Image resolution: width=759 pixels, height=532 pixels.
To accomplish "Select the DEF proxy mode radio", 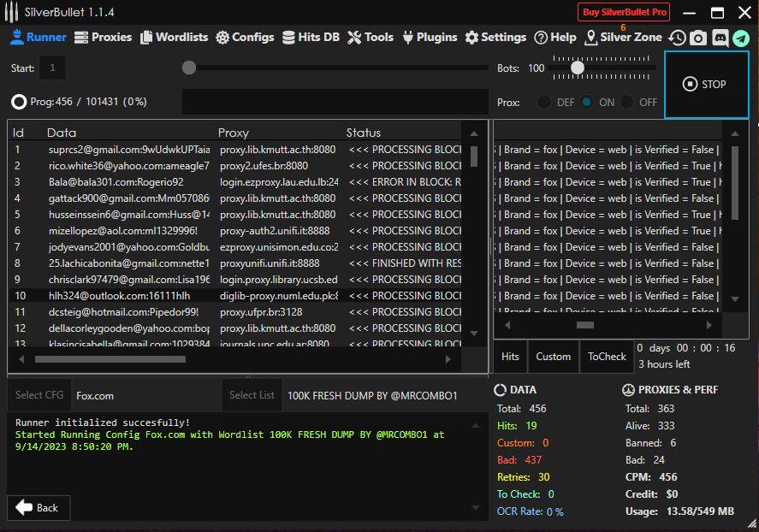I will pos(544,102).
